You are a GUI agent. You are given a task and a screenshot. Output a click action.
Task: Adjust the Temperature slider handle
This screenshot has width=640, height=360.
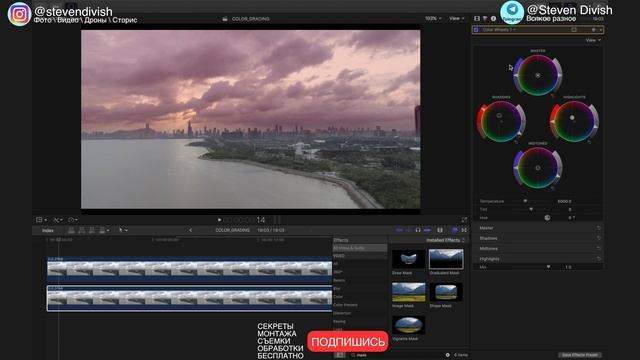point(525,201)
